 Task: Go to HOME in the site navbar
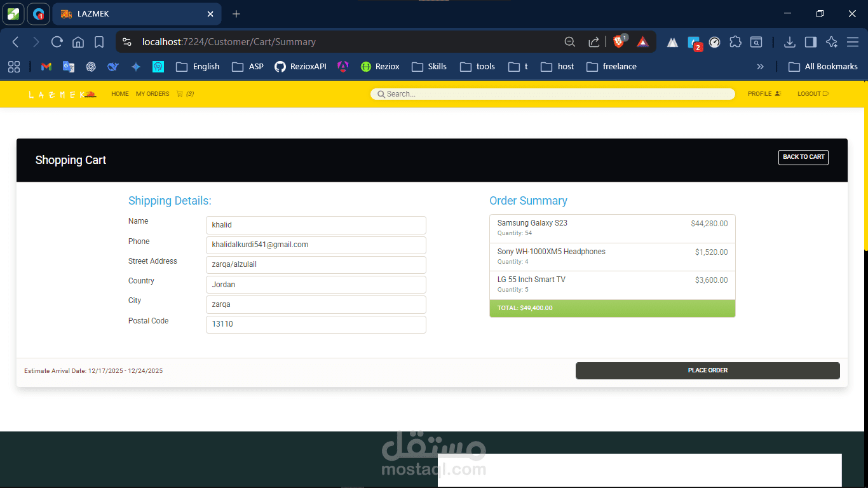(x=120, y=94)
